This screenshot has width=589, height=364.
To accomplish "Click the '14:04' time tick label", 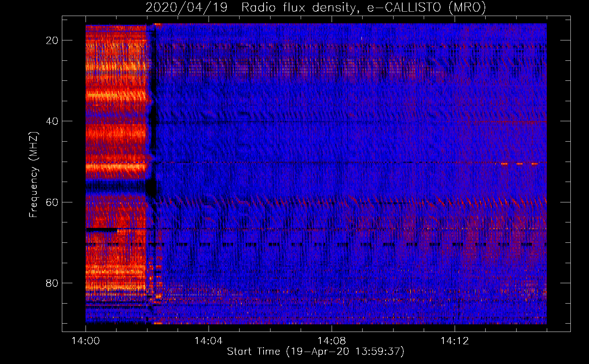I will [208, 341].
